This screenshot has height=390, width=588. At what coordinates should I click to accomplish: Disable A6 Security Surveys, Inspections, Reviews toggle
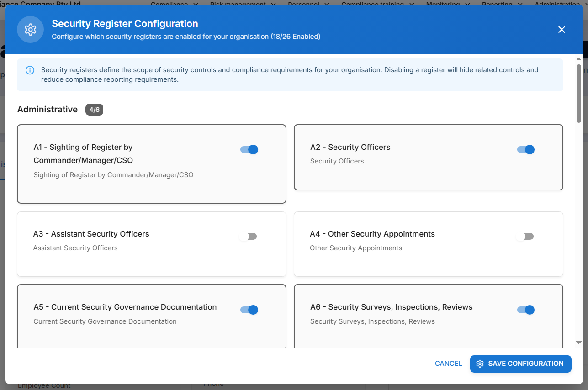click(526, 310)
